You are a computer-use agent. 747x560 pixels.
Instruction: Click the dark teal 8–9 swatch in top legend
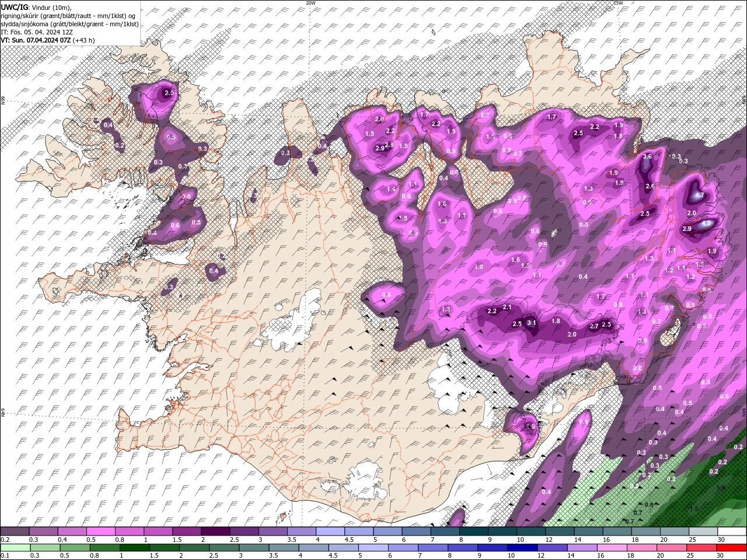click(x=474, y=531)
